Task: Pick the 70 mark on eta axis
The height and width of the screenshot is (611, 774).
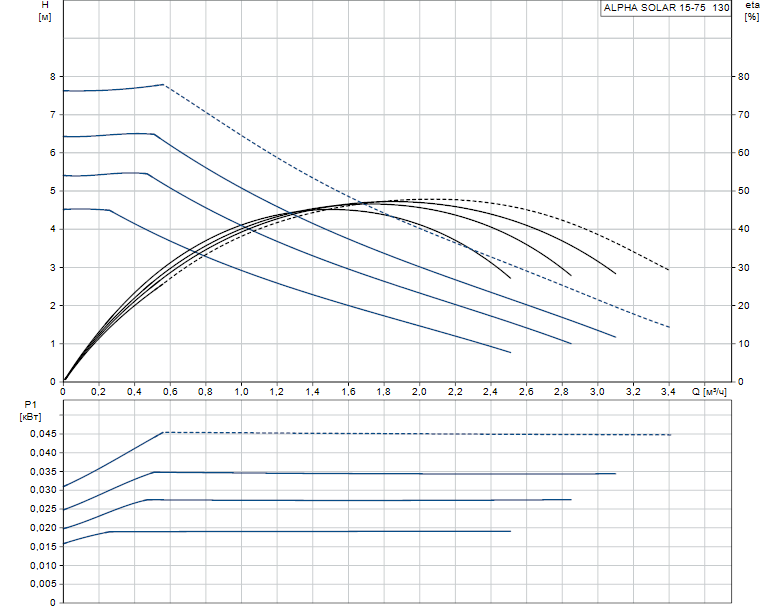Action: (x=743, y=115)
